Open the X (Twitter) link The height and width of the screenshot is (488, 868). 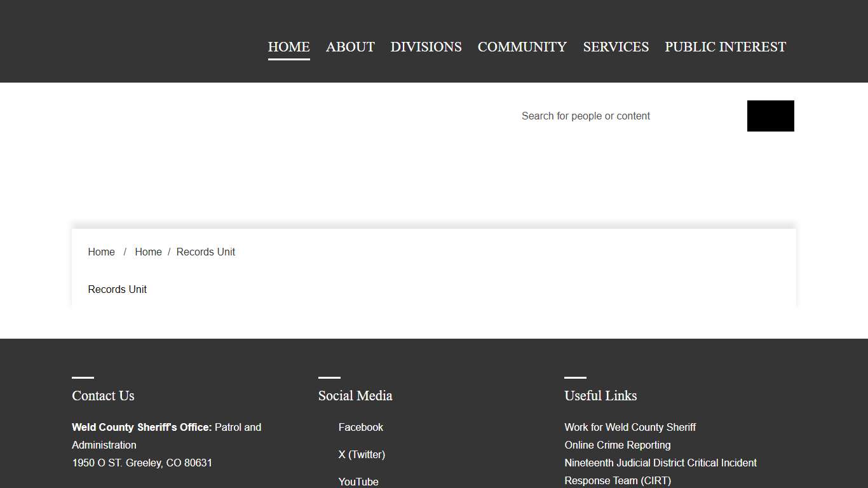[362, 454]
